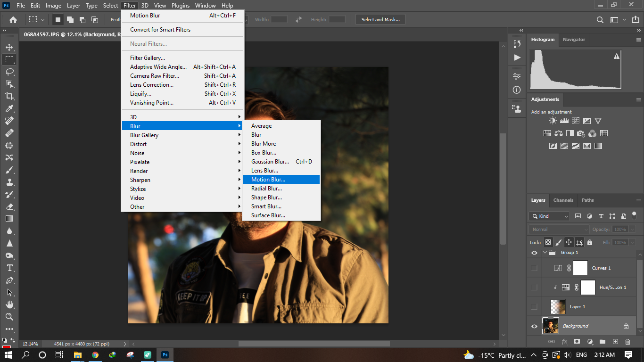Click the delete layer trash icon
The width and height of the screenshot is (644, 362).
pyautogui.click(x=627, y=342)
